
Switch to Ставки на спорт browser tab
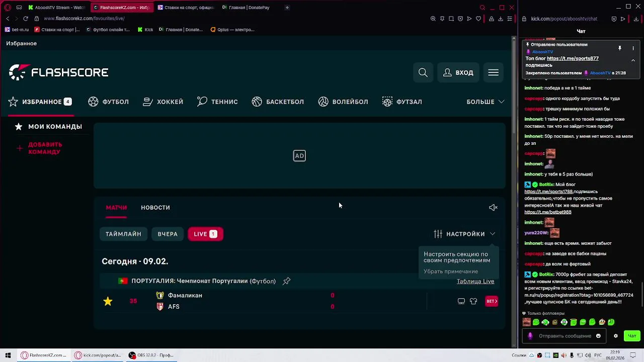point(186,8)
